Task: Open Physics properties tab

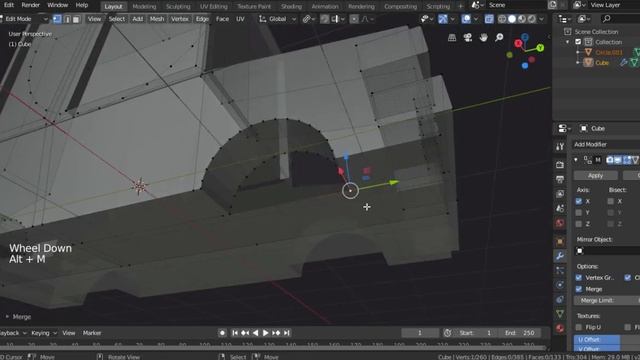Action: [x=560, y=285]
